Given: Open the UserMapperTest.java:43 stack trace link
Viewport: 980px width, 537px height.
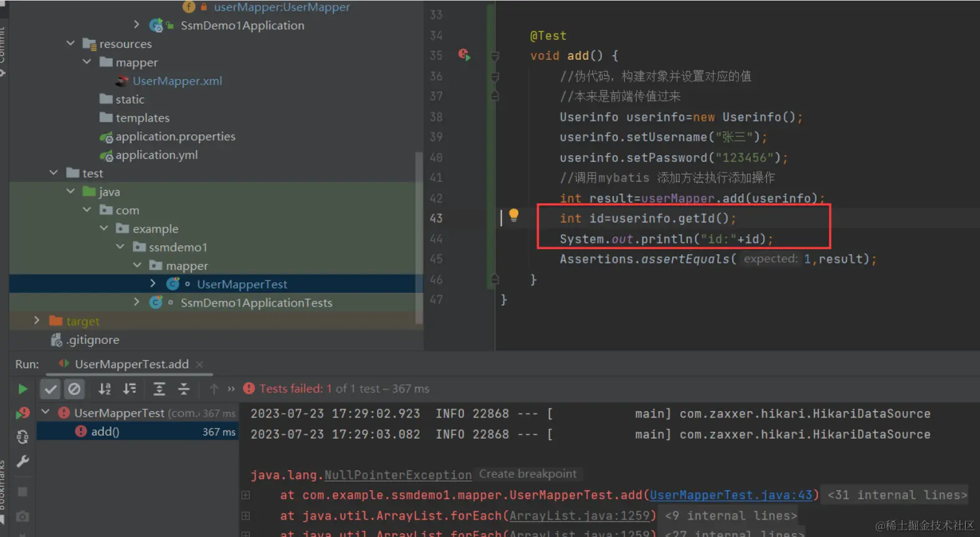Looking at the screenshot, I should (x=731, y=495).
